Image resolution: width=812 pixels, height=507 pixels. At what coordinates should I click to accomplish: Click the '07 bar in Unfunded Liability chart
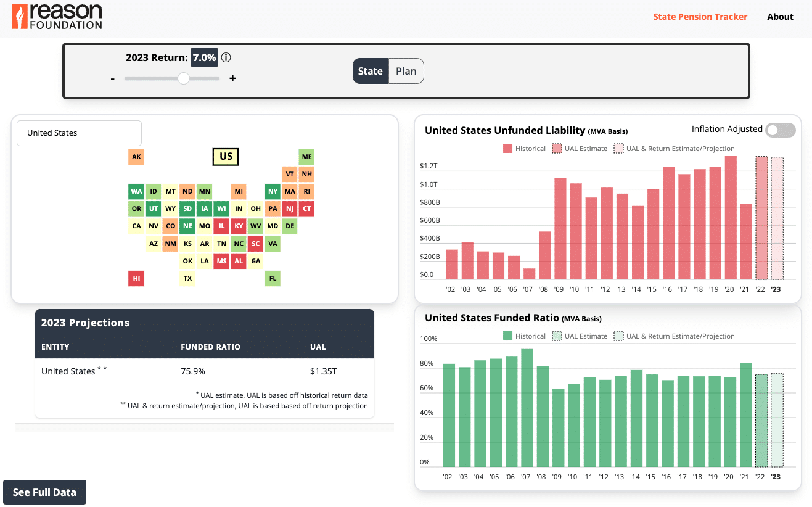[x=529, y=273]
